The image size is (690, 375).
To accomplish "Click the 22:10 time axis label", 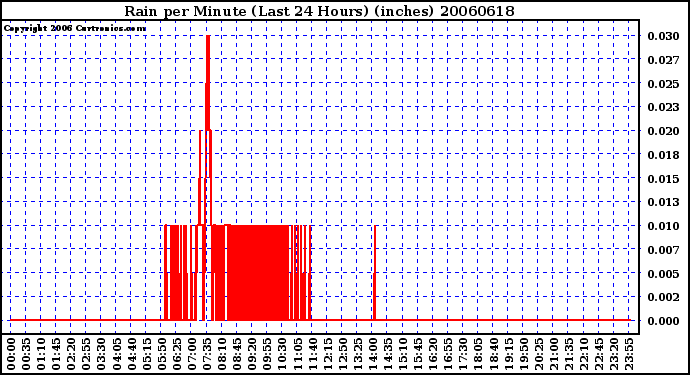I will click(584, 354).
